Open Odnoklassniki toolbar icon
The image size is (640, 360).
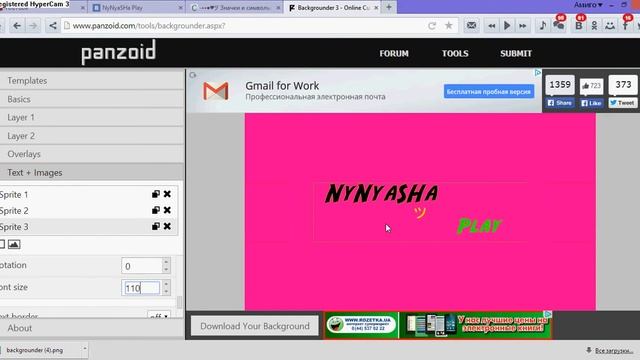(594, 25)
